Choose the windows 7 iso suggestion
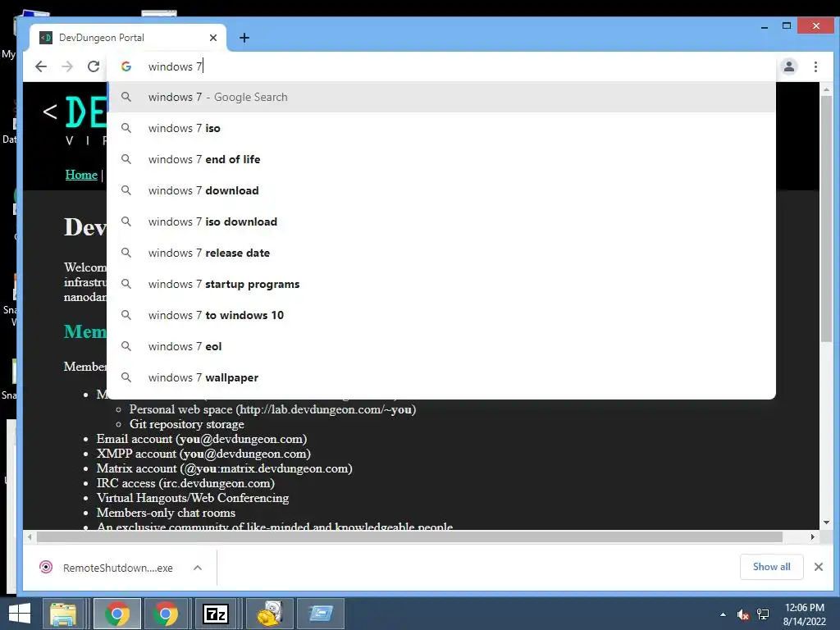 click(x=441, y=128)
